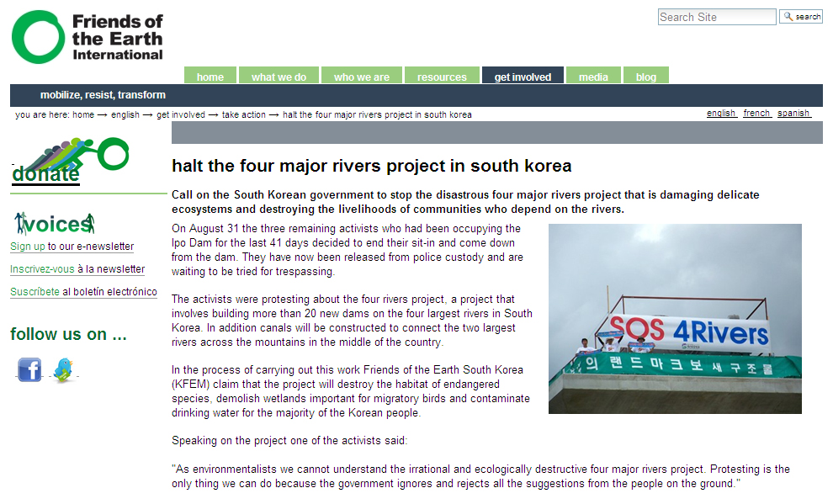Viewport: 833px width, 504px height.
Task: Select the resources tab
Action: coord(442,76)
